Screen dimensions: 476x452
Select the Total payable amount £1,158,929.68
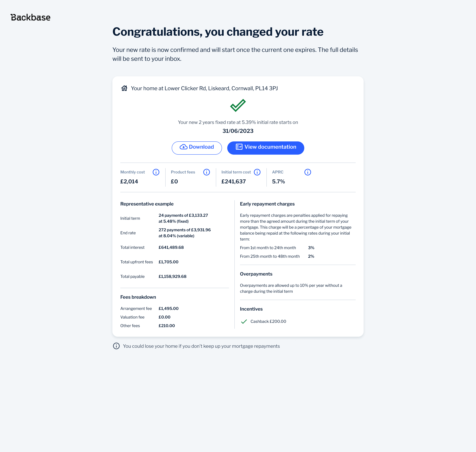pyautogui.click(x=172, y=276)
